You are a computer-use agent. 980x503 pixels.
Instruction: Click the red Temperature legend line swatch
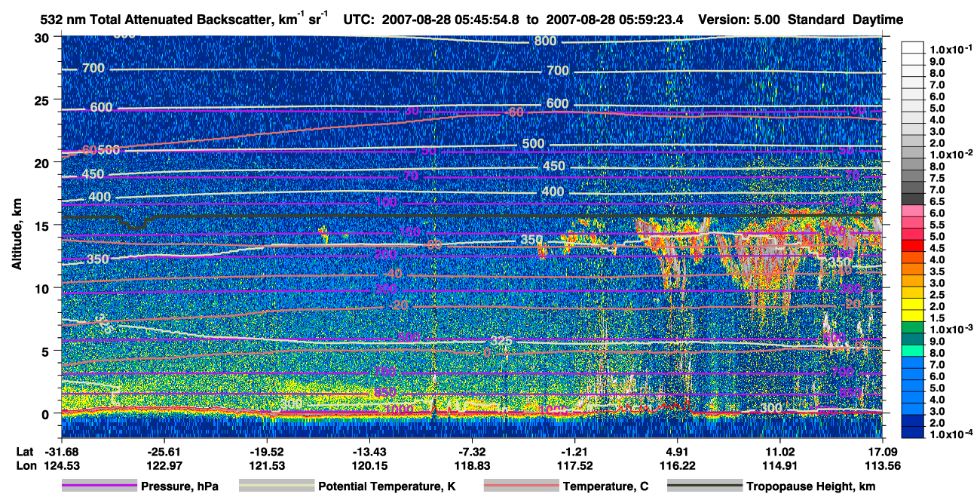pos(522,486)
